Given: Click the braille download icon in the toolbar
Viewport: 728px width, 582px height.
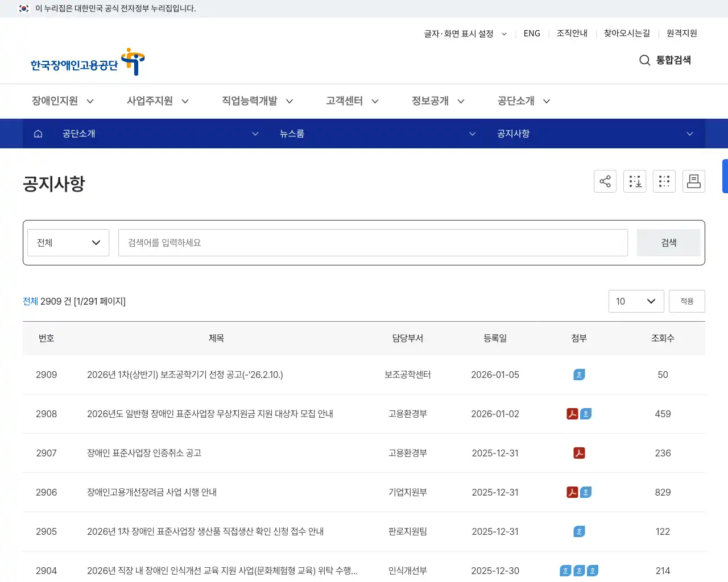Looking at the screenshot, I should point(635,181).
